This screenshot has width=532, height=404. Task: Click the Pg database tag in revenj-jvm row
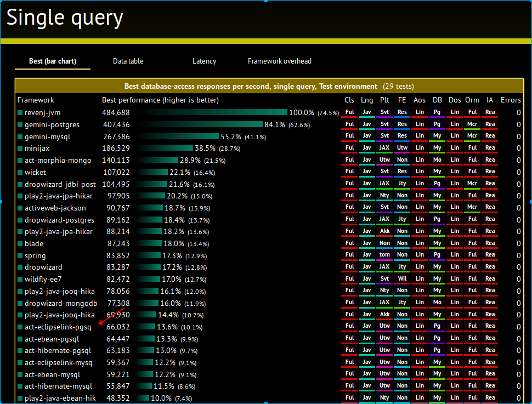point(437,112)
